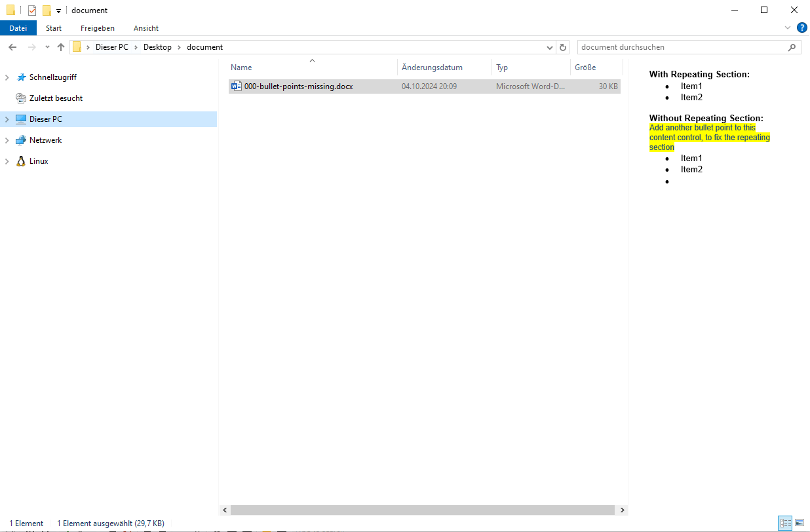This screenshot has height=532, width=810.
Task: Select Dieser PC in navigation pane
Action: point(45,119)
